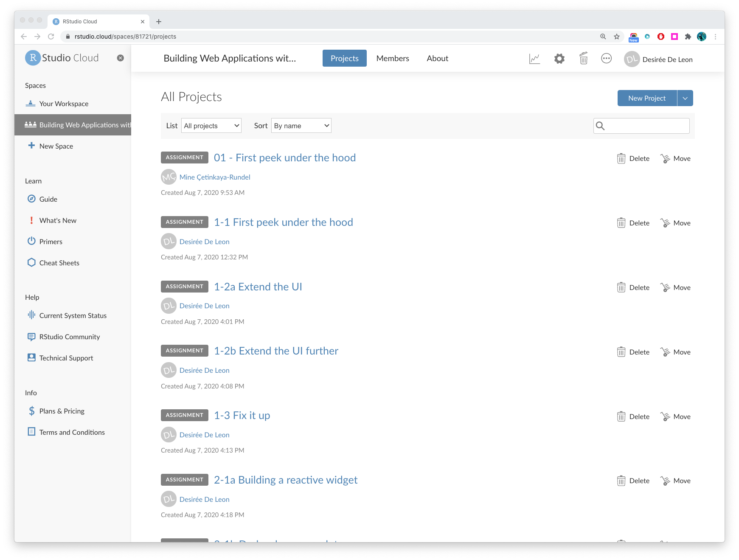This screenshot has height=560, width=739.
Task: Open the Sort By name dropdown
Action: click(301, 126)
